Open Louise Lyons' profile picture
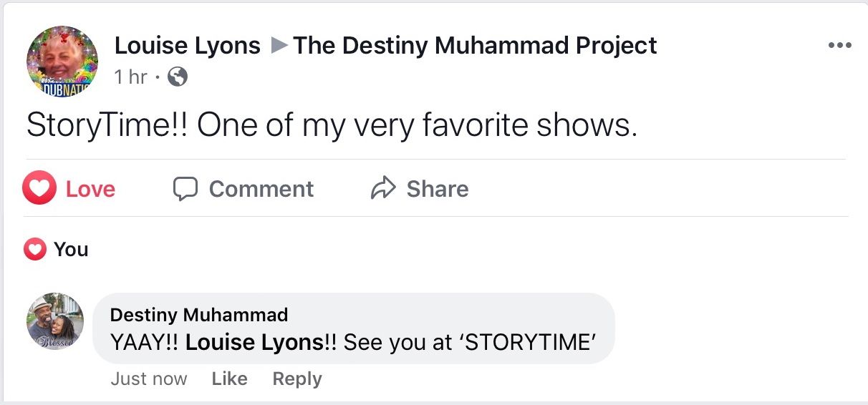The width and height of the screenshot is (868, 405). point(62,62)
